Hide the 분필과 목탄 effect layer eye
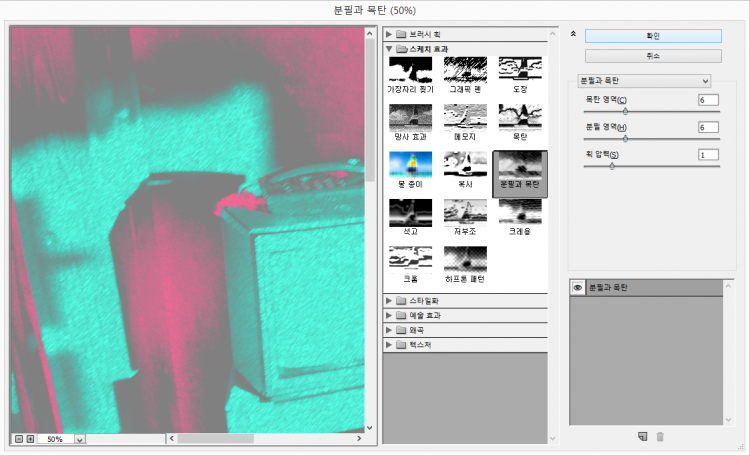The height and width of the screenshot is (456, 750). [x=578, y=287]
